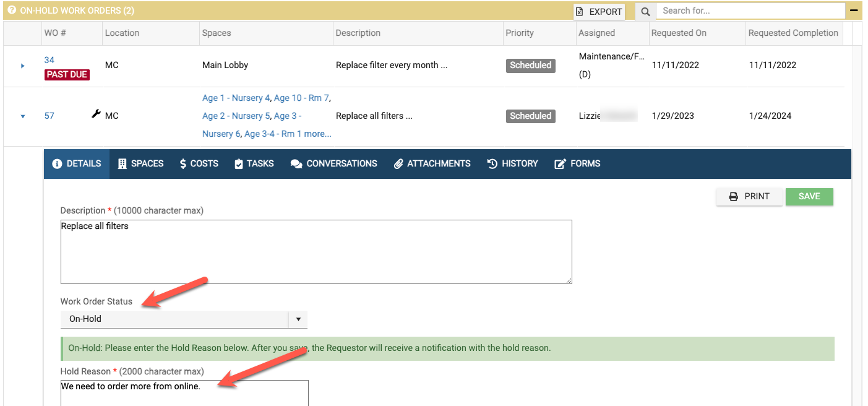Open the Costs tab
The image size is (868, 406).
point(199,163)
